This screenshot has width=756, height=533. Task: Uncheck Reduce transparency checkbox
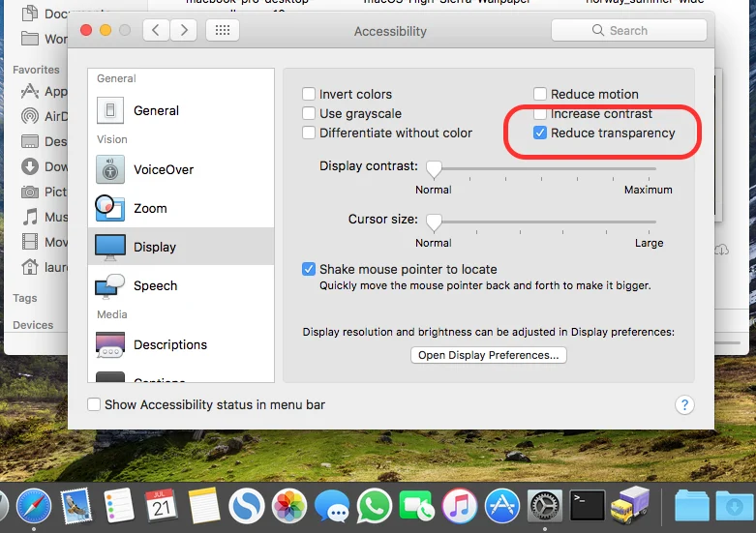(540, 133)
